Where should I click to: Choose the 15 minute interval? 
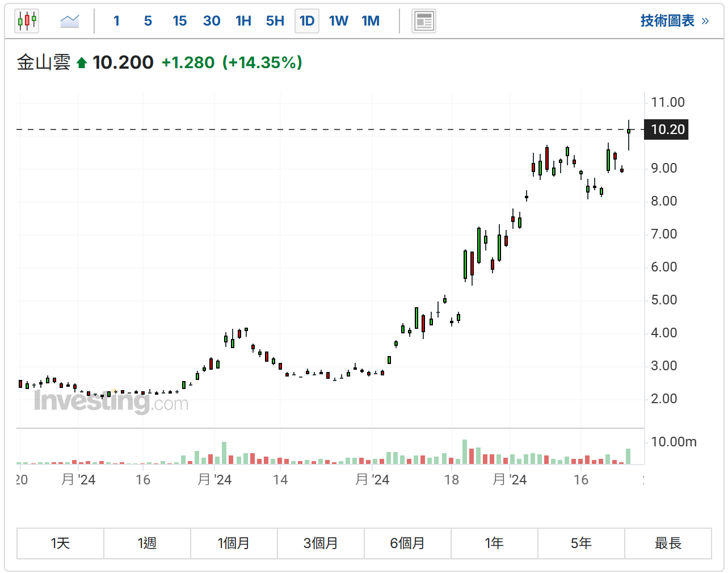point(179,22)
